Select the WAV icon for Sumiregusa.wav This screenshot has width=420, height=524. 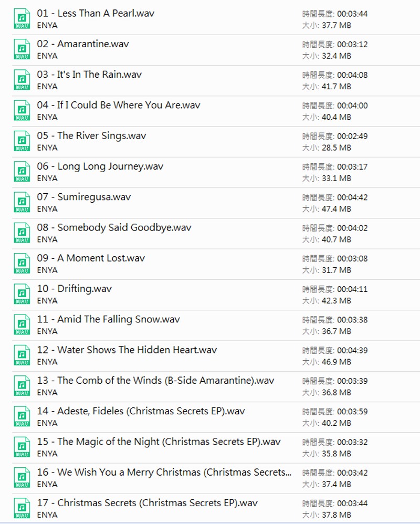(x=22, y=203)
